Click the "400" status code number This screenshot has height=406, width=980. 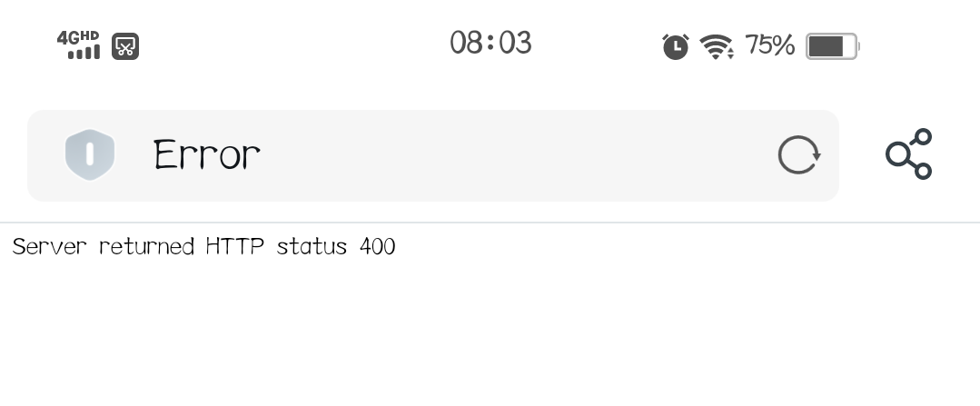(377, 247)
